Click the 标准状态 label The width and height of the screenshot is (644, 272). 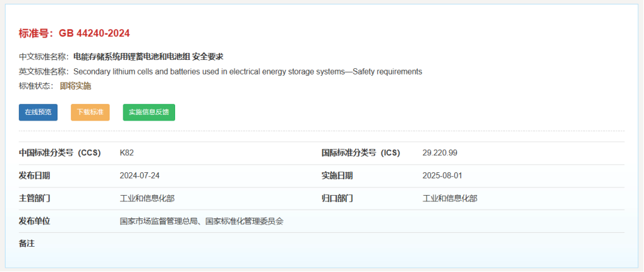point(36,86)
